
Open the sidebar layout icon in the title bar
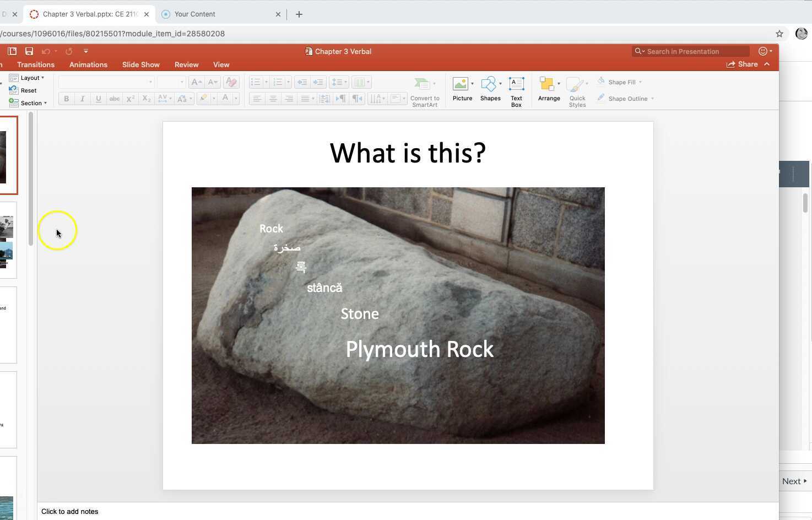pos(12,51)
